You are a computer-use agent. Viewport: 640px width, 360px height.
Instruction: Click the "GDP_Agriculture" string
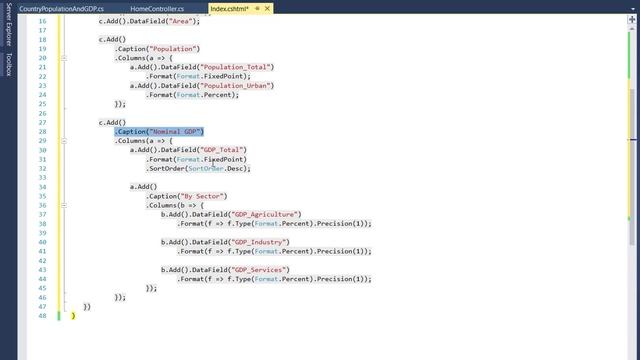(x=264, y=214)
